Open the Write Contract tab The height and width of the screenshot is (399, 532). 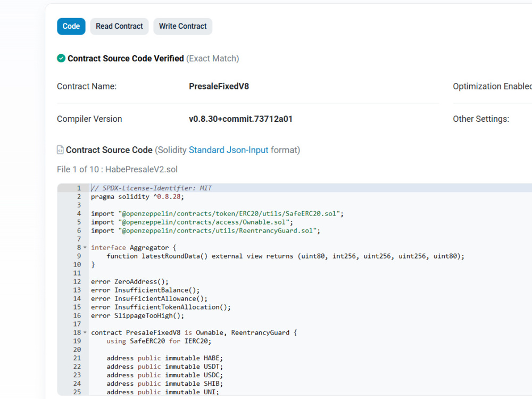tap(182, 27)
